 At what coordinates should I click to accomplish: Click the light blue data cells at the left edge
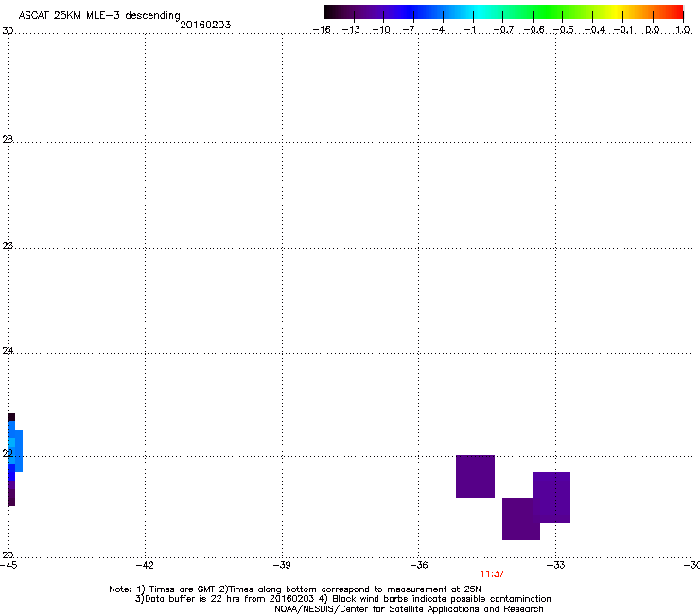click(x=15, y=448)
